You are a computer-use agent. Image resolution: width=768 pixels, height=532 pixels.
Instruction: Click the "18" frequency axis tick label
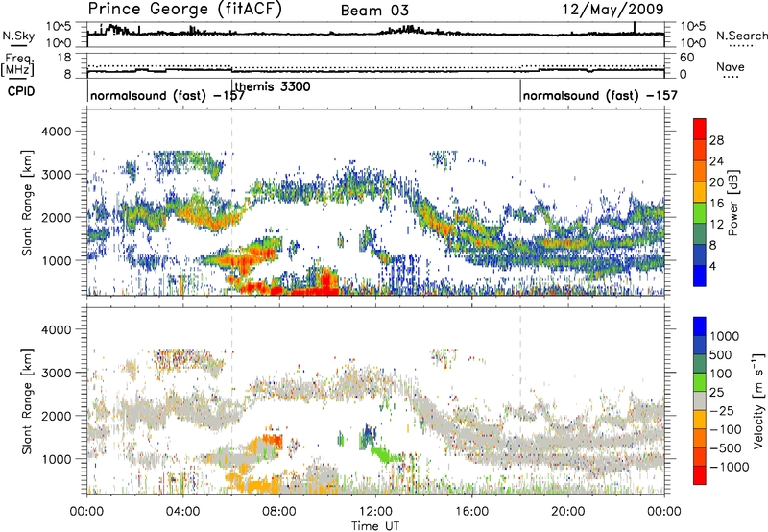pos(64,58)
